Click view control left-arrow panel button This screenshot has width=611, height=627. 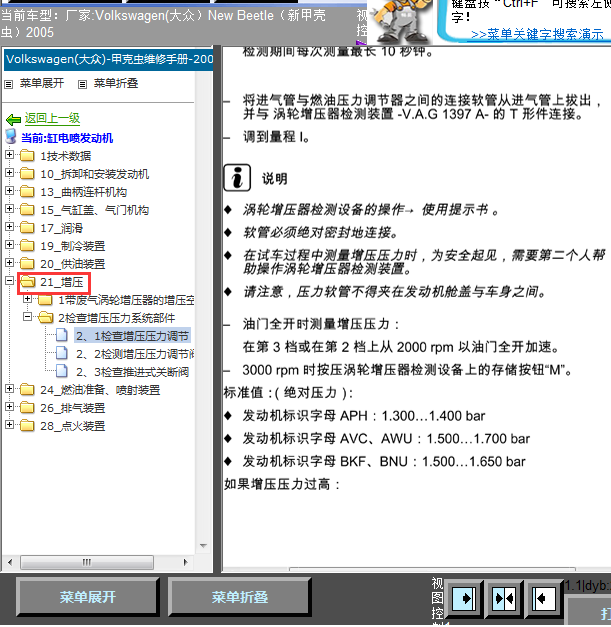(544, 598)
